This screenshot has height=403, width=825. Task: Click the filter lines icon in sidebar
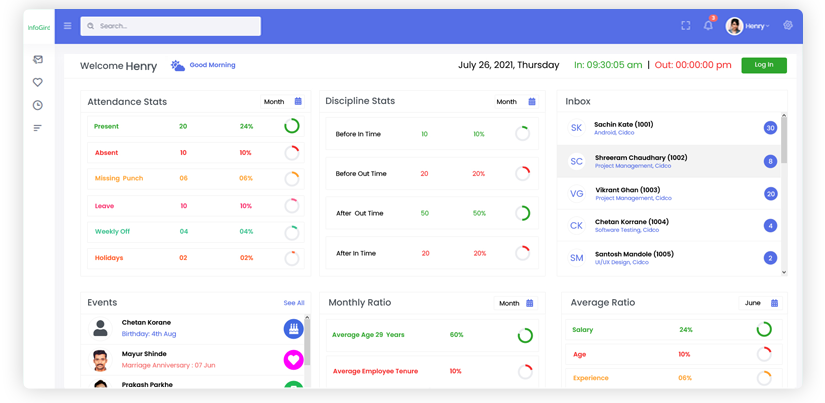[38, 128]
